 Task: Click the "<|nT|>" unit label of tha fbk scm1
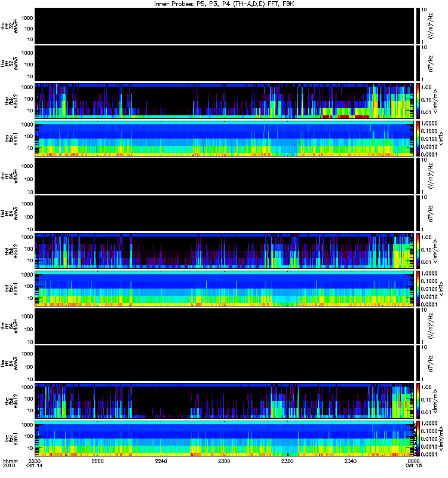(441, 139)
